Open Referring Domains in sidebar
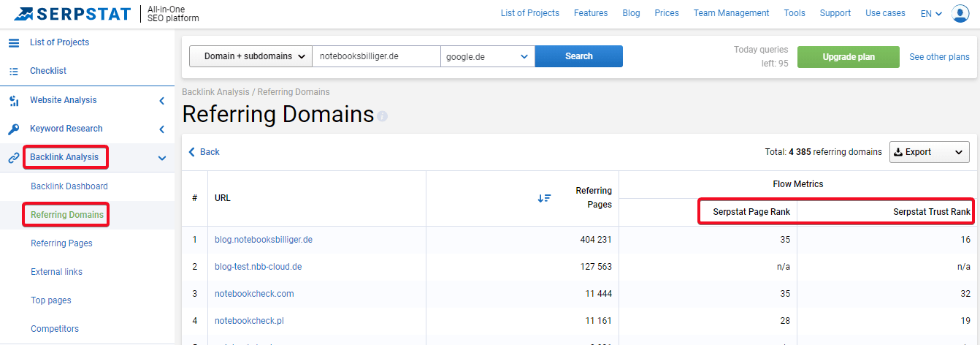This screenshot has height=345, width=980. [67, 215]
